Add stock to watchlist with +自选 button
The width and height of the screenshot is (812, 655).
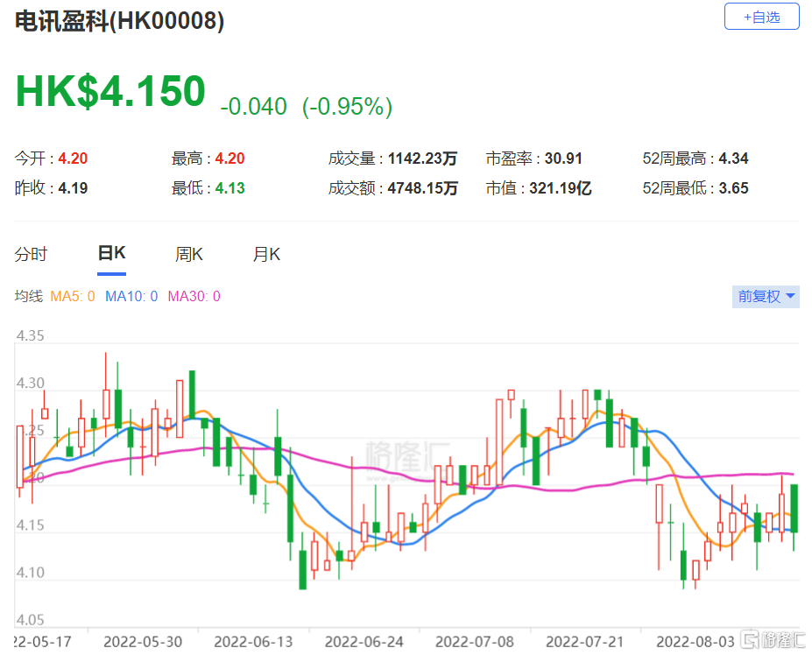click(761, 17)
